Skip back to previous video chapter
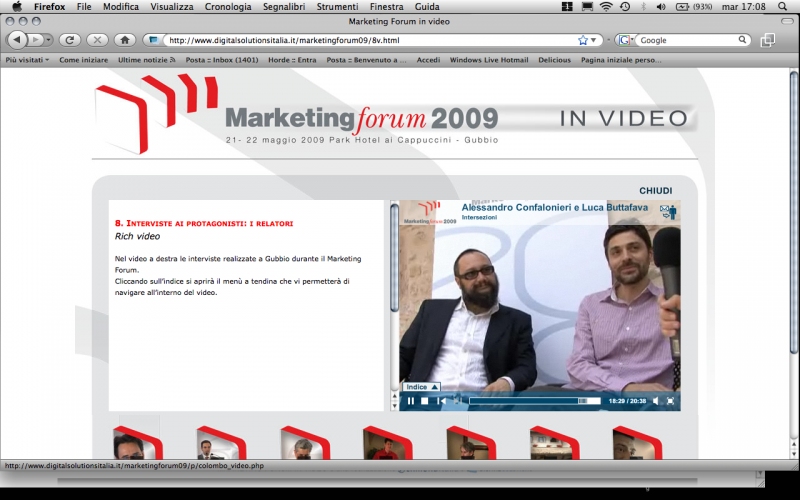Viewport: 800px width, 500px height. pos(441,401)
